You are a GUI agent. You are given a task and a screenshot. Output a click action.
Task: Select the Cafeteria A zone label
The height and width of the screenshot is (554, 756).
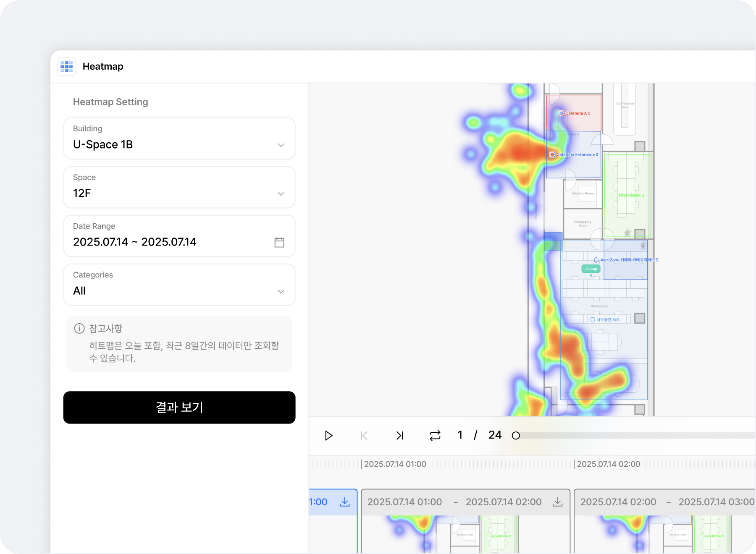click(x=577, y=113)
